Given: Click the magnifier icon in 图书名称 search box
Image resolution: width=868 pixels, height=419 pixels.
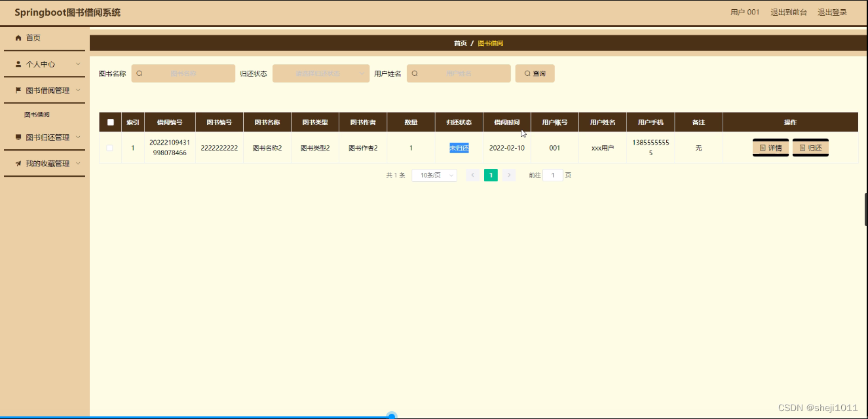Looking at the screenshot, I should [x=139, y=73].
